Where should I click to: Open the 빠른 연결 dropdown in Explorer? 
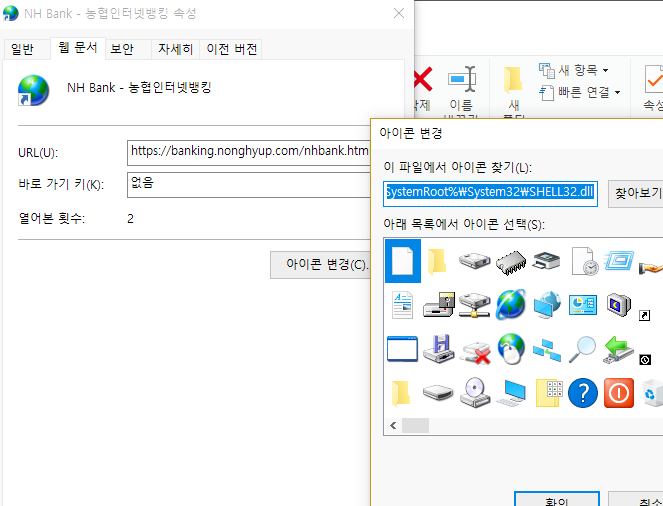[580, 92]
